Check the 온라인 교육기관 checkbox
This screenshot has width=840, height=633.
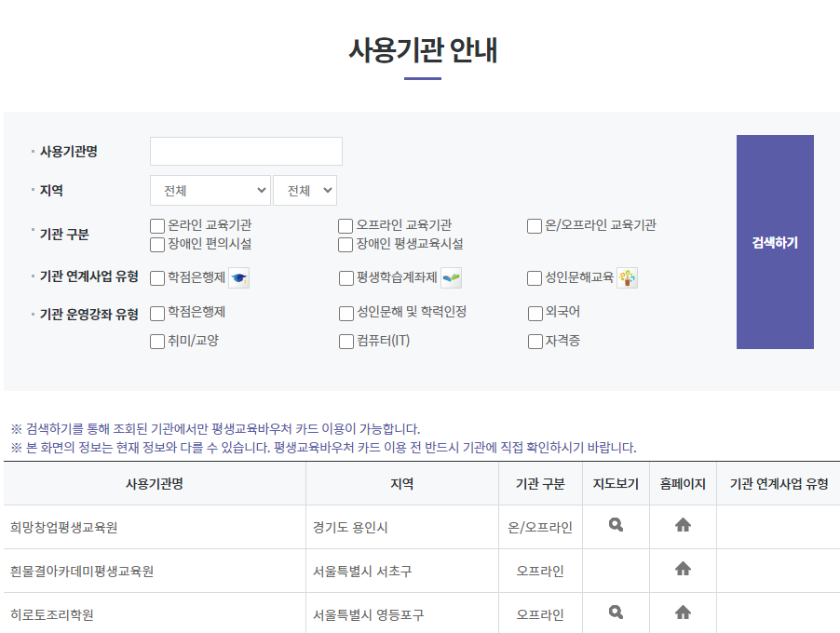[x=156, y=225]
